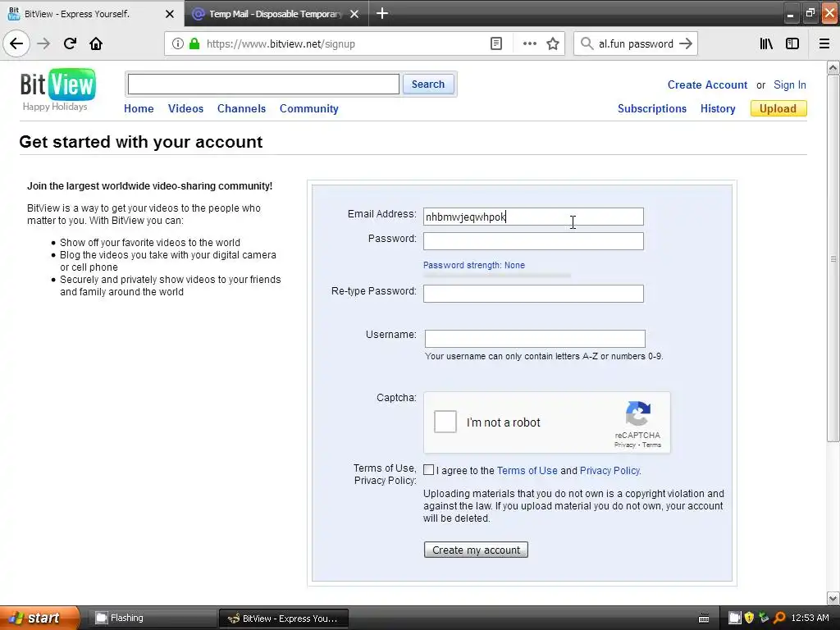Image resolution: width=840 pixels, height=630 pixels.
Task: Click the green secure padlock icon
Action: click(194, 44)
